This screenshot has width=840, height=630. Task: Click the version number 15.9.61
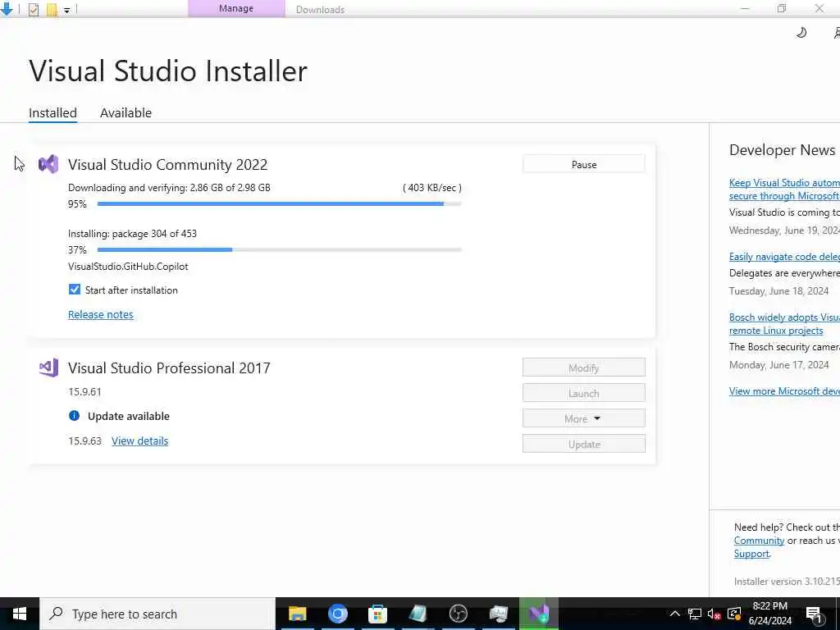point(84,391)
